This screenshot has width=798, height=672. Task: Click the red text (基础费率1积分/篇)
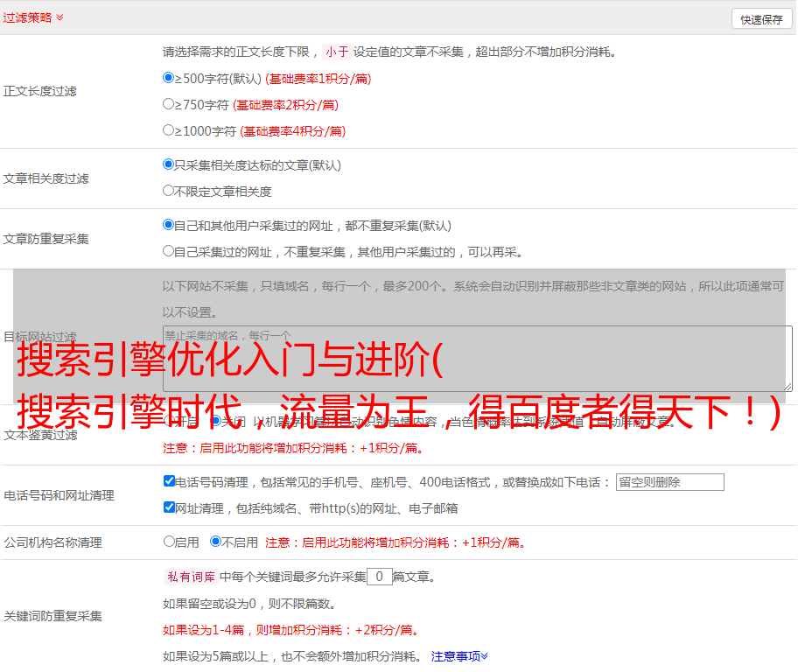[x=318, y=79]
